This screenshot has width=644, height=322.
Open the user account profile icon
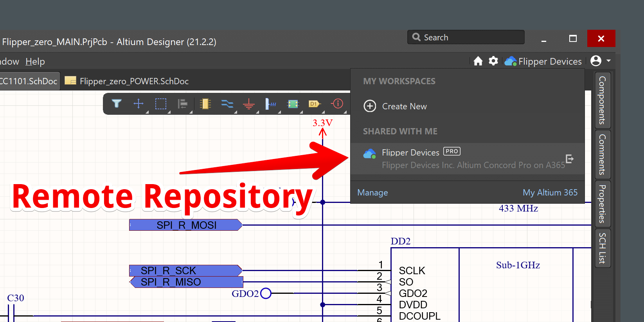click(x=596, y=61)
